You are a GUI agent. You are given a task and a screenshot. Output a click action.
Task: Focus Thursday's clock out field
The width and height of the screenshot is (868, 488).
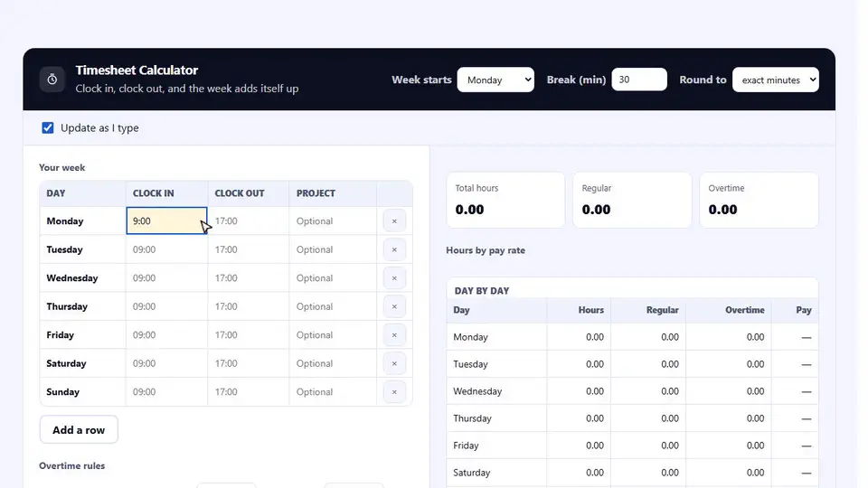(x=248, y=306)
